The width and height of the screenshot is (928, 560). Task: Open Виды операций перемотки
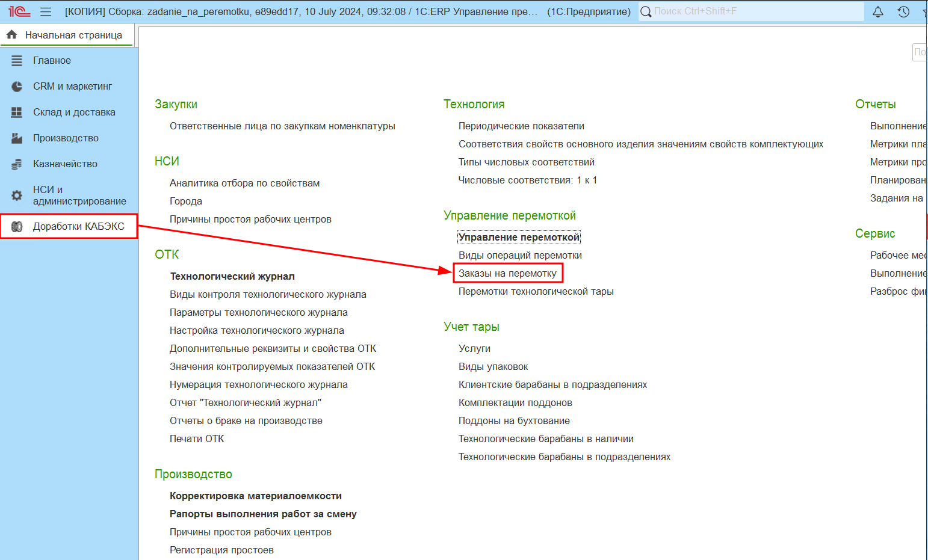520,256
